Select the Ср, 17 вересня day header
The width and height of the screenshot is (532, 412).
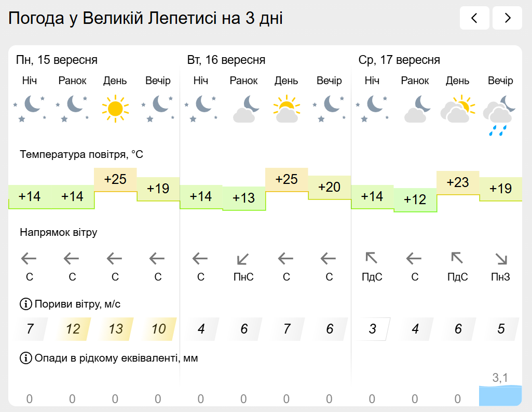pyautogui.click(x=399, y=60)
